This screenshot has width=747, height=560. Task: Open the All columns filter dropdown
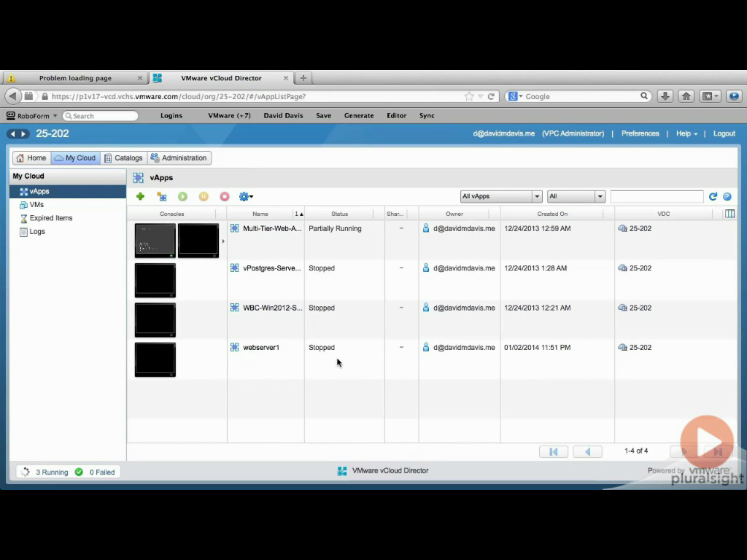[x=576, y=196]
